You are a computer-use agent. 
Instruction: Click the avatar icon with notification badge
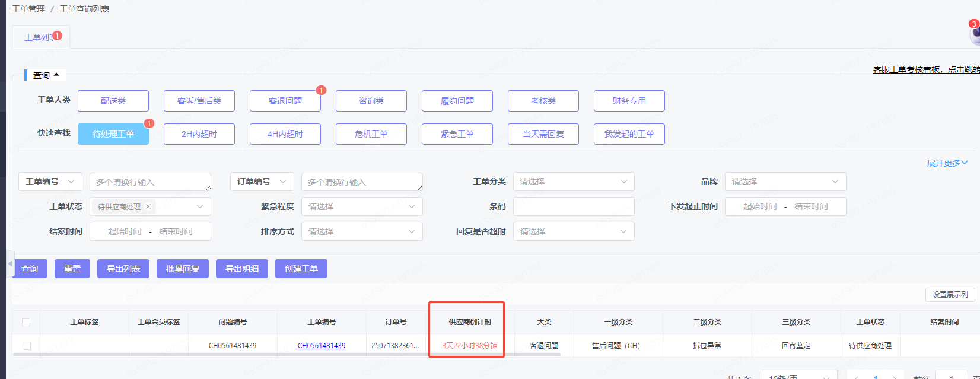[975, 35]
